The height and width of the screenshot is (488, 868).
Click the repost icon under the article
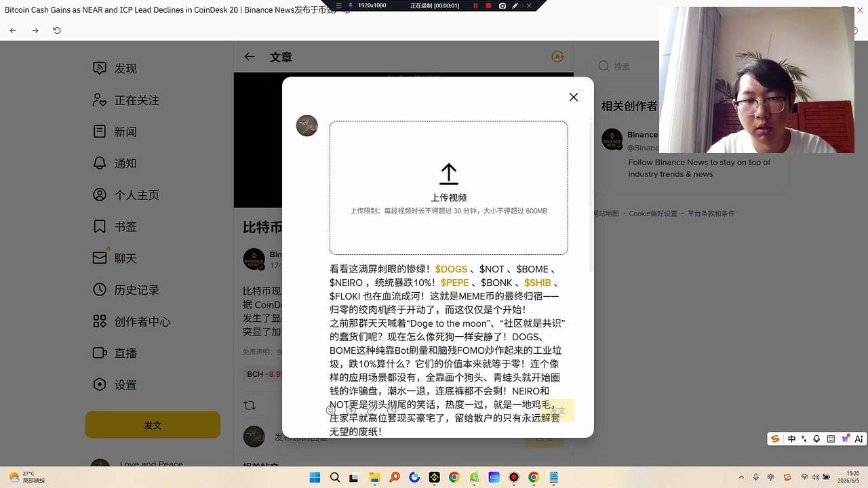tap(250, 405)
